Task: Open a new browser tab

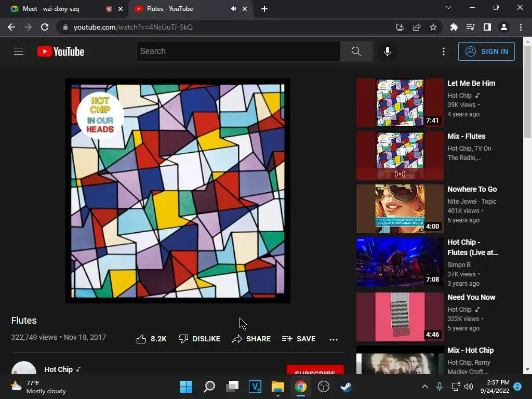Action: (x=264, y=9)
